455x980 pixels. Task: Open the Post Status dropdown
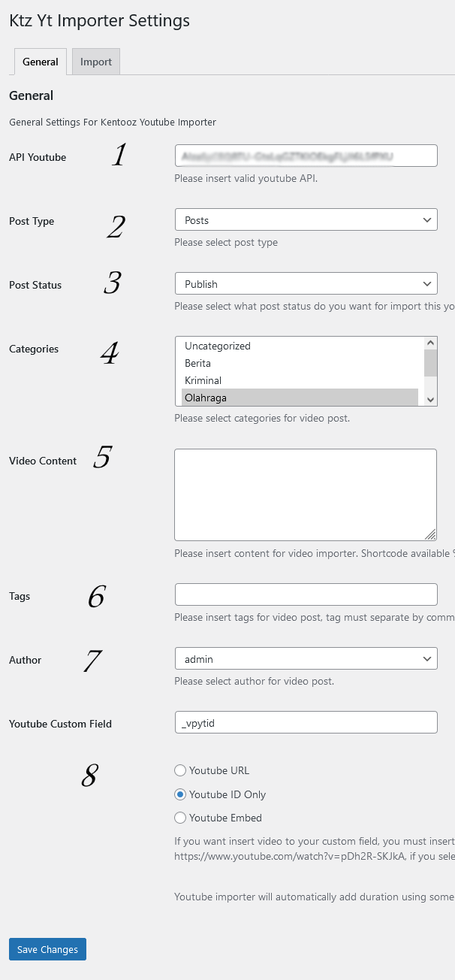coord(306,283)
